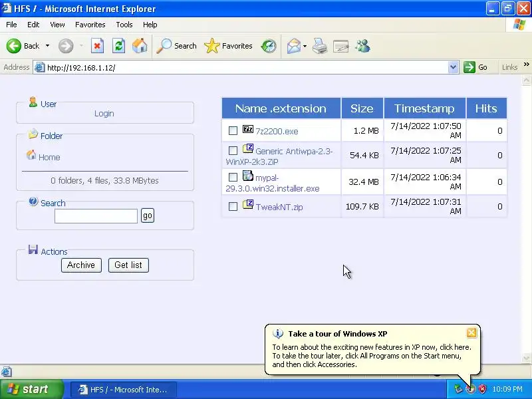This screenshot has width=532, height=399.
Task: Open the Help menu
Action: (x=150, y=25)
